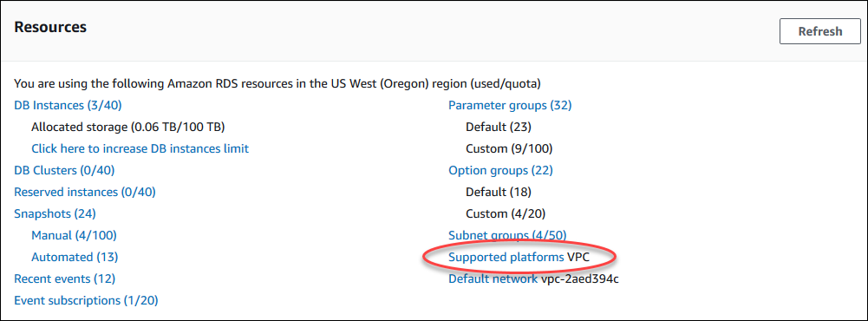Screen dimensions: 868x321
Task: Click the Refresh button
Action: (819, 31)
